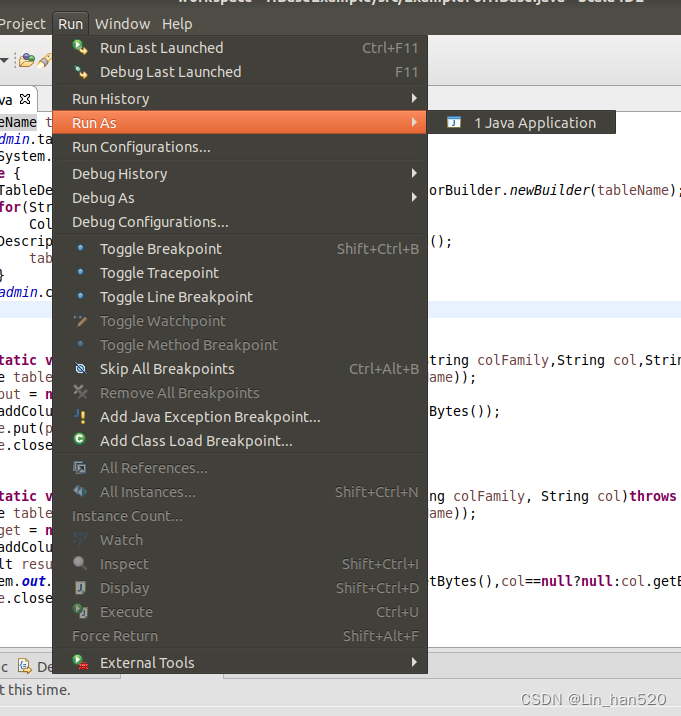The width and height of the screenshot is (681, 716).
Task: Select Run History menu entry
Action: point(240,99)
